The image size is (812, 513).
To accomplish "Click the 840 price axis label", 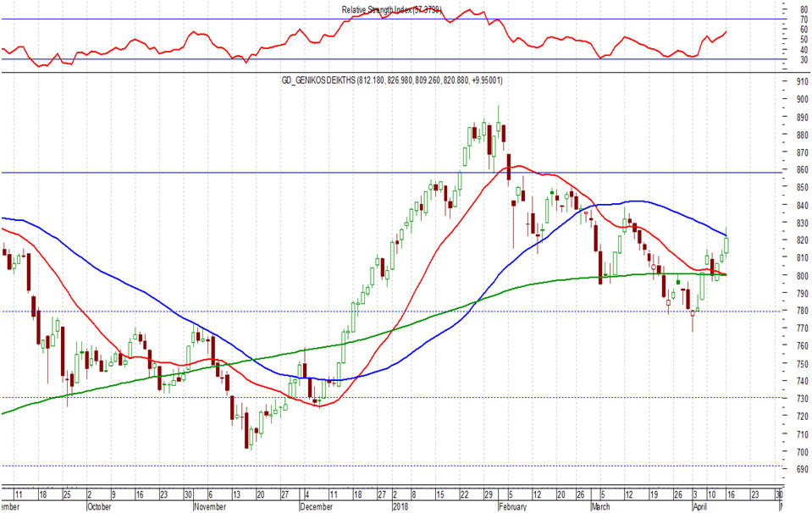I will [x=802, y=205].
